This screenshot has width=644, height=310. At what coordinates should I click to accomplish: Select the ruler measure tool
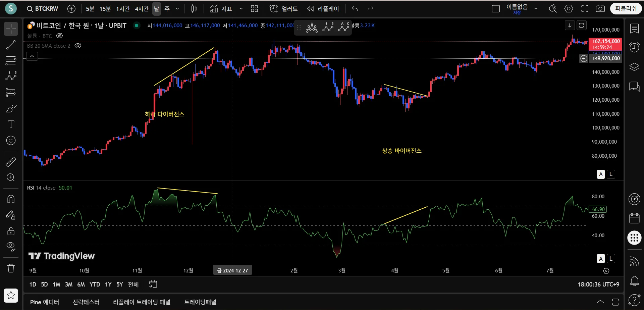pos(11,162)
